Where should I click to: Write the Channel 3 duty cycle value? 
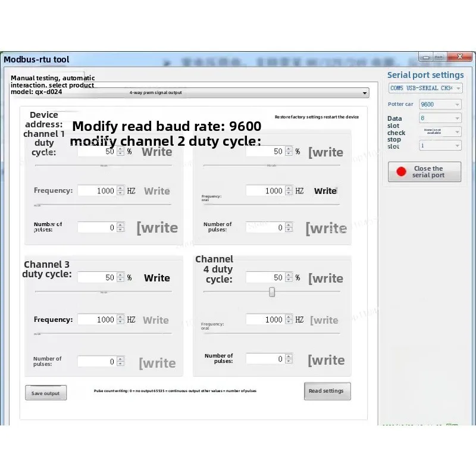[157, 278]
